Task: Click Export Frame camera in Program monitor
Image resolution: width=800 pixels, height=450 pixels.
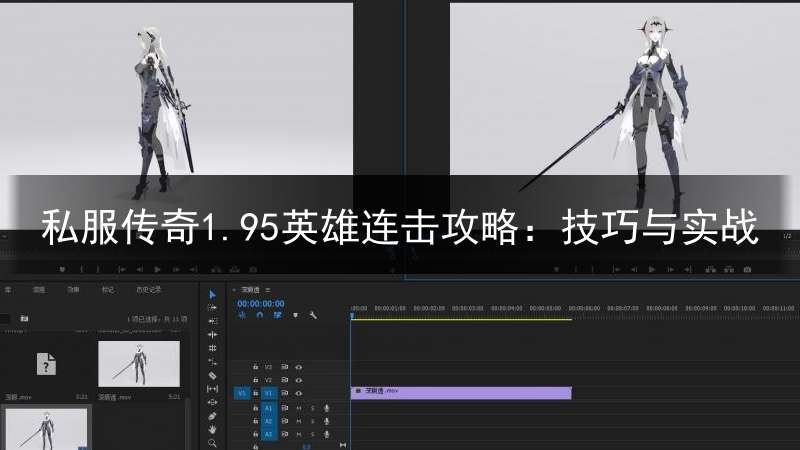Action: [747, 269]
